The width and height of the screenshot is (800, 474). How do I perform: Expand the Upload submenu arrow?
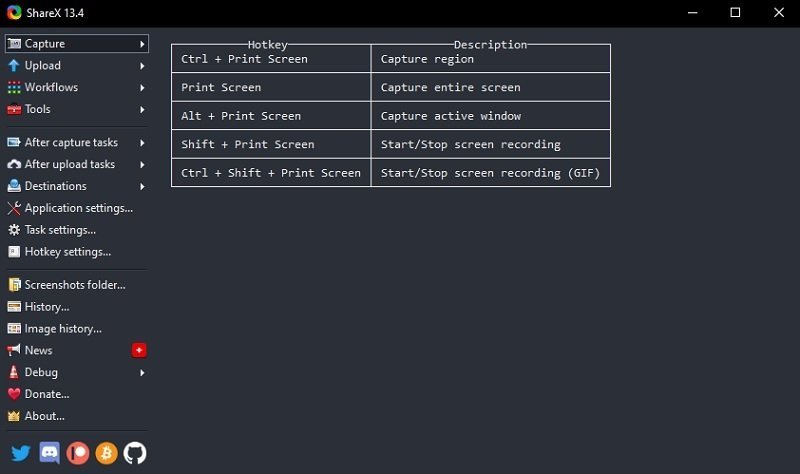click(x=143, y=66)
